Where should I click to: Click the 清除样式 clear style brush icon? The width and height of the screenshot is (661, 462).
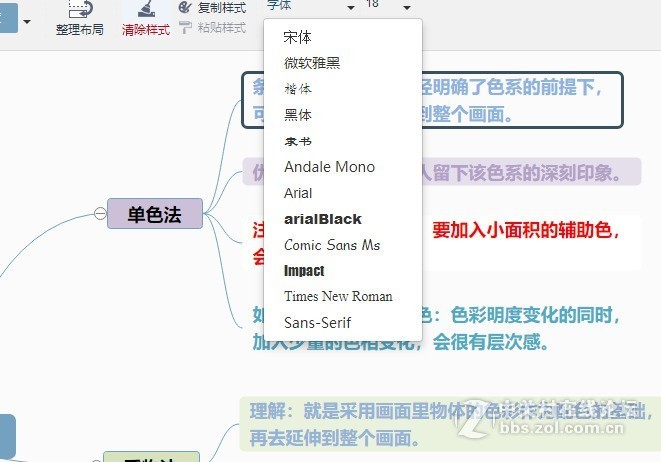146,9
